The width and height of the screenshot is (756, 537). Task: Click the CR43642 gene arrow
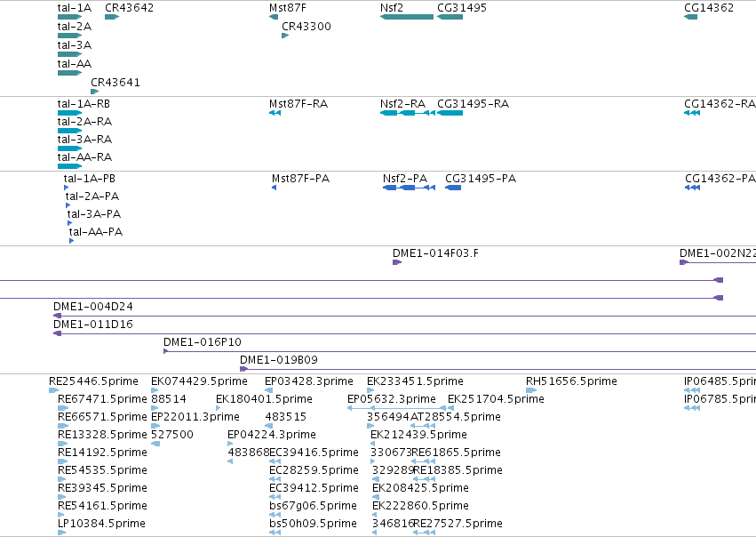pos(112,17)
